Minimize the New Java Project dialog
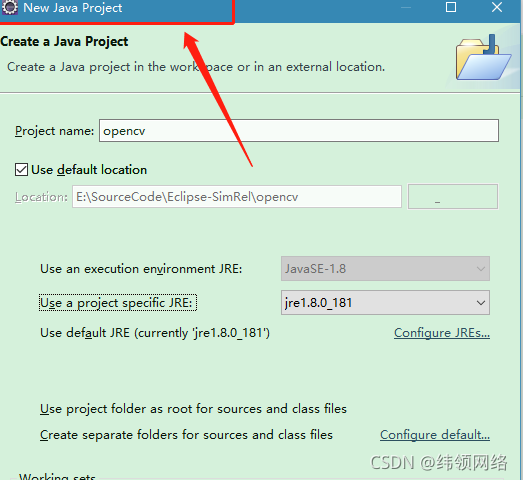Screen dimensions: 523x480 coord(406,7)
